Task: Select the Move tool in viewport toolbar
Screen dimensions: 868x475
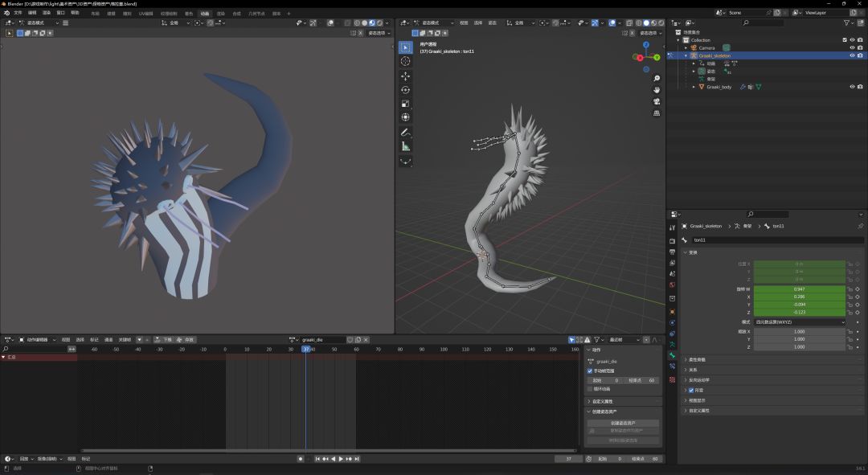Action: [405, 76]
